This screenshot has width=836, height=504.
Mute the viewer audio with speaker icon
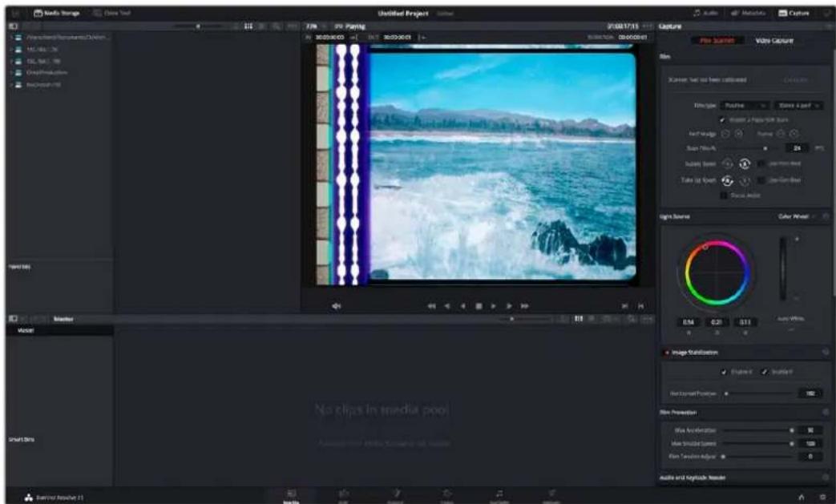(337, 306)
